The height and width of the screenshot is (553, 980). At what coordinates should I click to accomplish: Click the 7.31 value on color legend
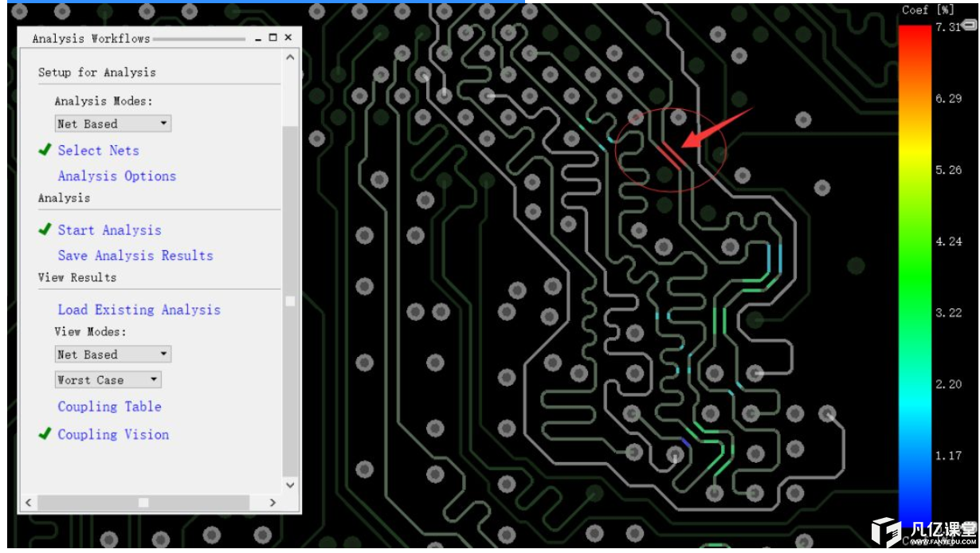948,27
